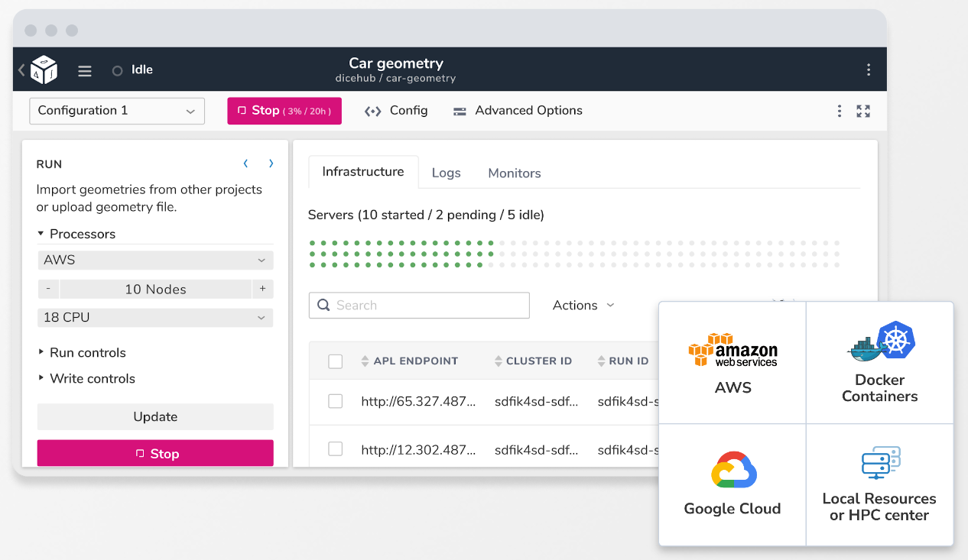
Task: Tick checkbox for http://12.302.487 row
Action: pos(335,449)
